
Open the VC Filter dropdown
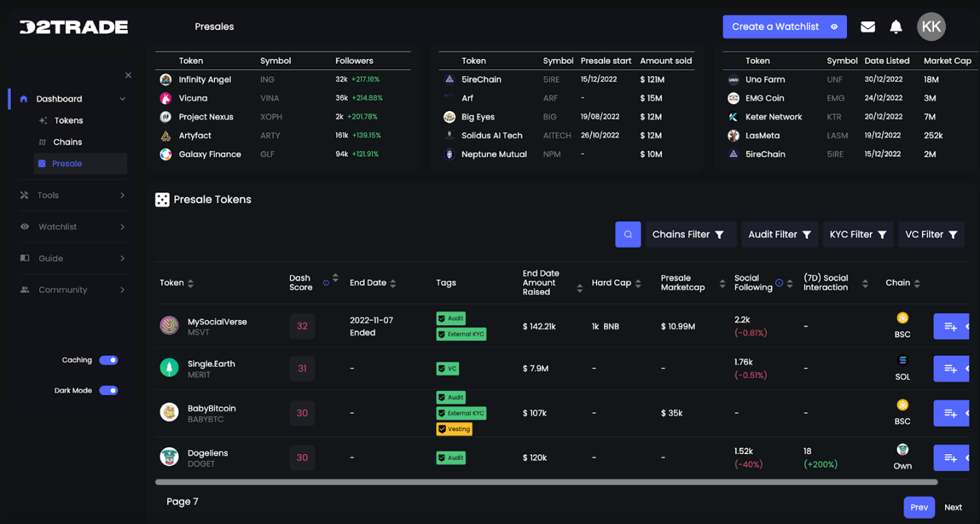click(x=931, y=234)
